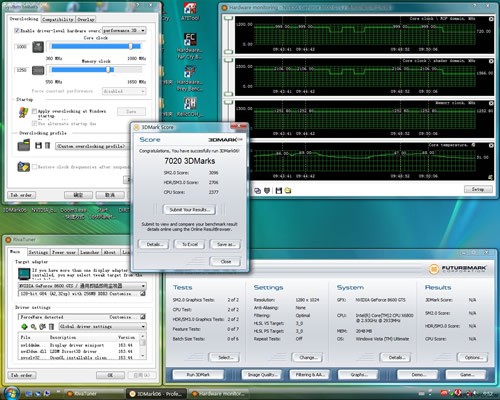Click the overclocking profile card icon
The image size is (500, 400).
(x=24, y=145)
